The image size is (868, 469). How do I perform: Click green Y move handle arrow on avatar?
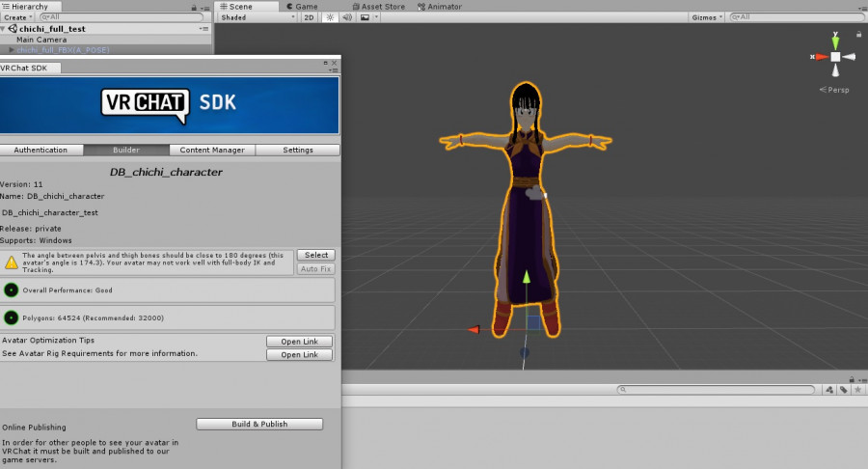pyautogui.click(x=527, y=276)
